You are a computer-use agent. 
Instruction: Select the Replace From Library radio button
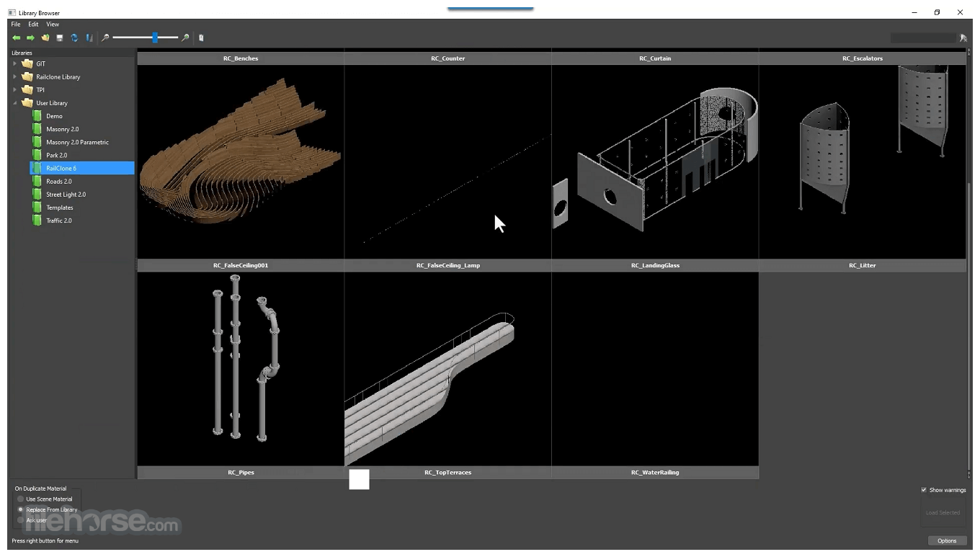pos(21,509)
